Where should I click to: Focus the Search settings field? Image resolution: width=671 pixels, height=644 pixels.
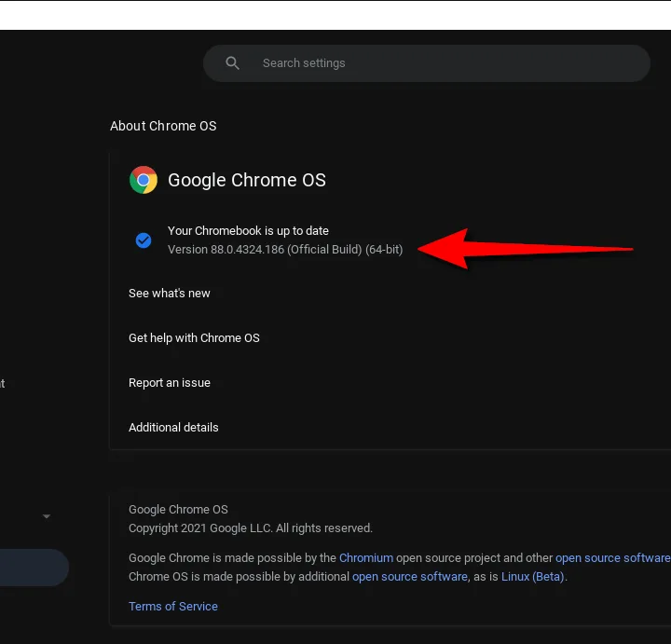(427, 63)
